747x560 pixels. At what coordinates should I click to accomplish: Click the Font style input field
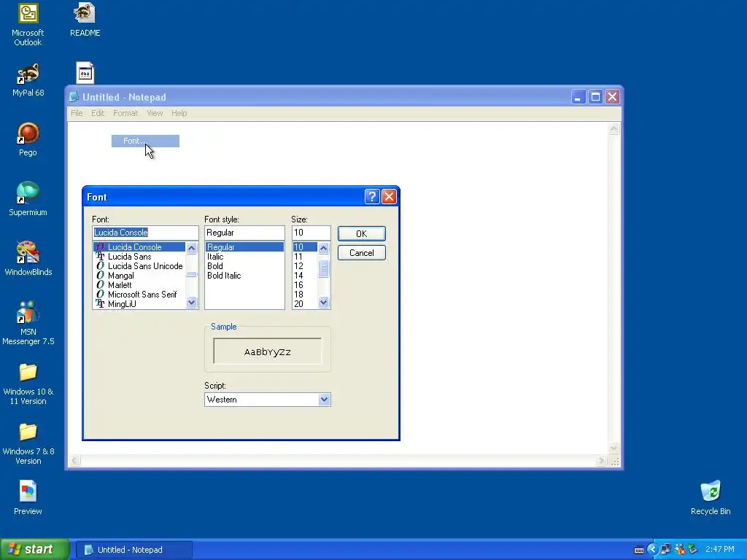tap(244, 233)
